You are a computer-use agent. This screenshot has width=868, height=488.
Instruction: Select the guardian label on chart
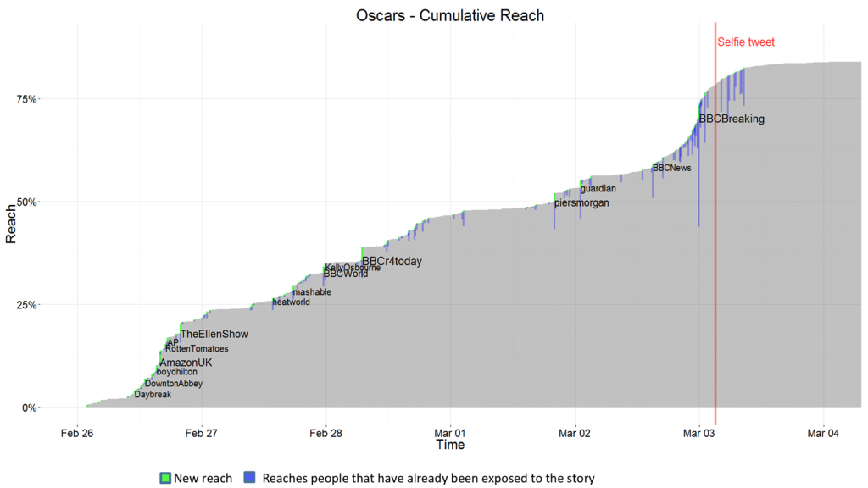[598, 189]
